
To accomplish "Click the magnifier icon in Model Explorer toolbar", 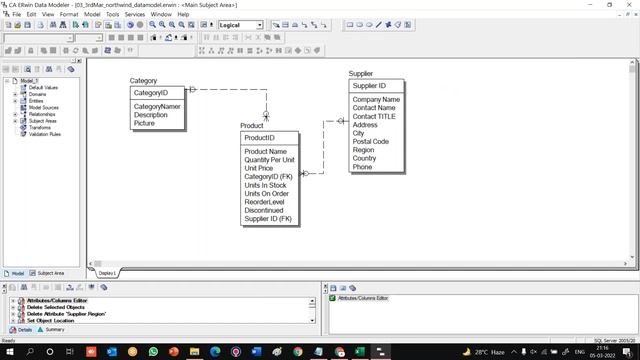I will 27,69.
